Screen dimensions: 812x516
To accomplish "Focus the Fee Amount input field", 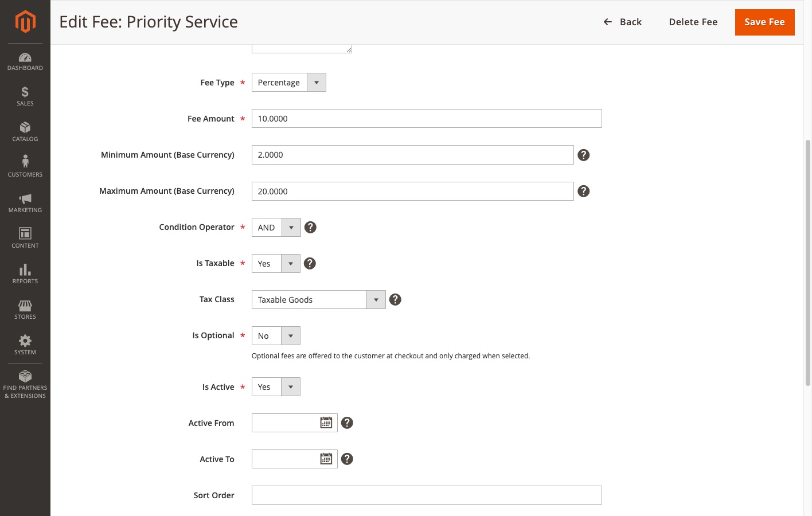I will click(427, 119).
